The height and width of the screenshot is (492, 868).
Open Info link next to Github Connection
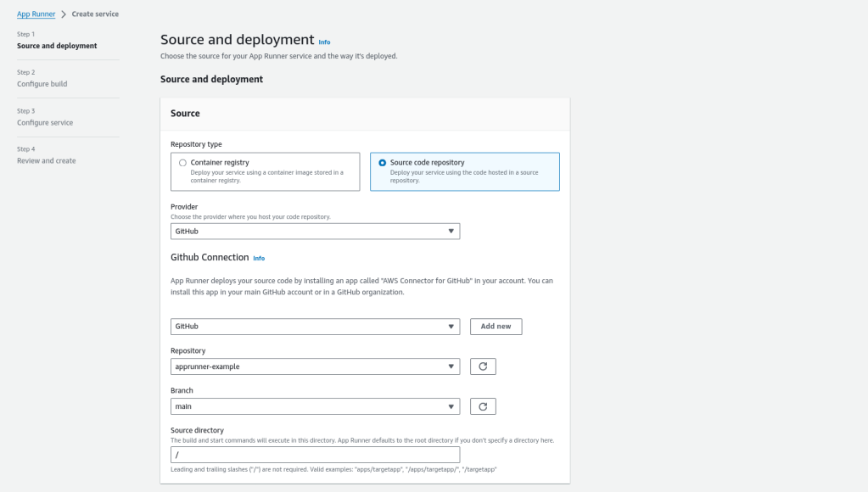[259, 258]
